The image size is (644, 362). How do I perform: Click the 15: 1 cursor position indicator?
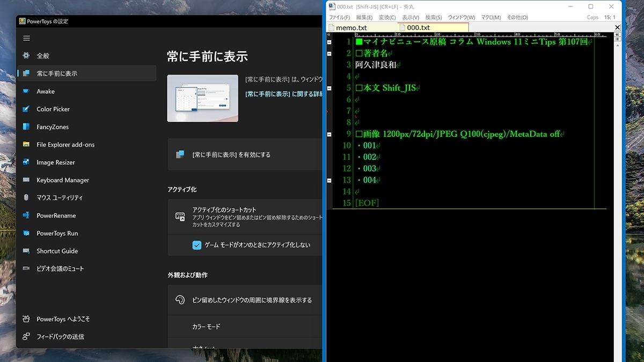click(x=610, y=18)
